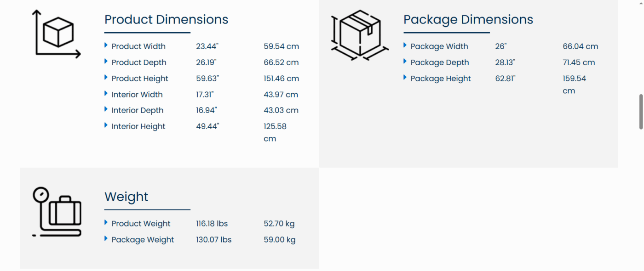Select the Product Dimensions heading

(166, 20)
